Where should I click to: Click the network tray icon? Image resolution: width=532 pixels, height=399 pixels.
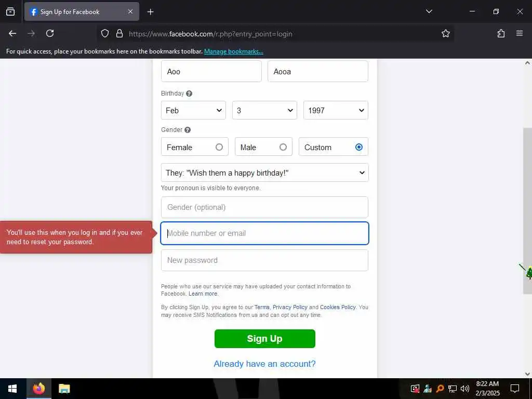tap(453, 389)
